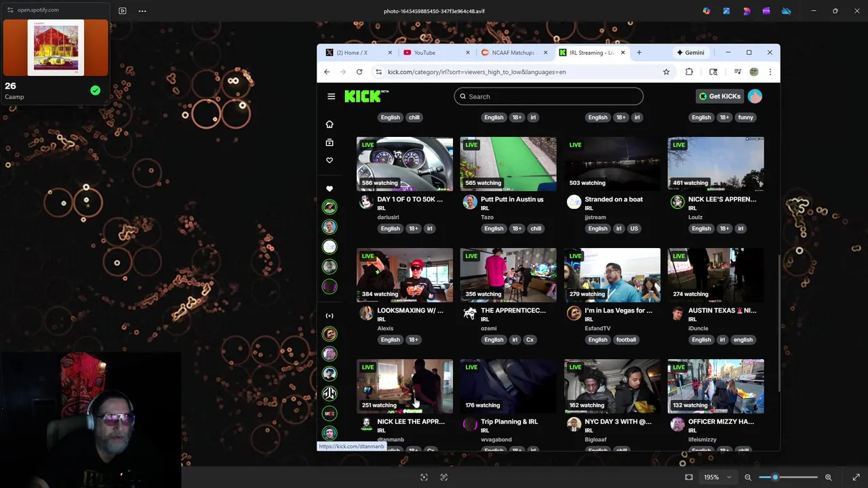Open Chrome profile avatar
The image size is (868, 488).
[754, 72]
